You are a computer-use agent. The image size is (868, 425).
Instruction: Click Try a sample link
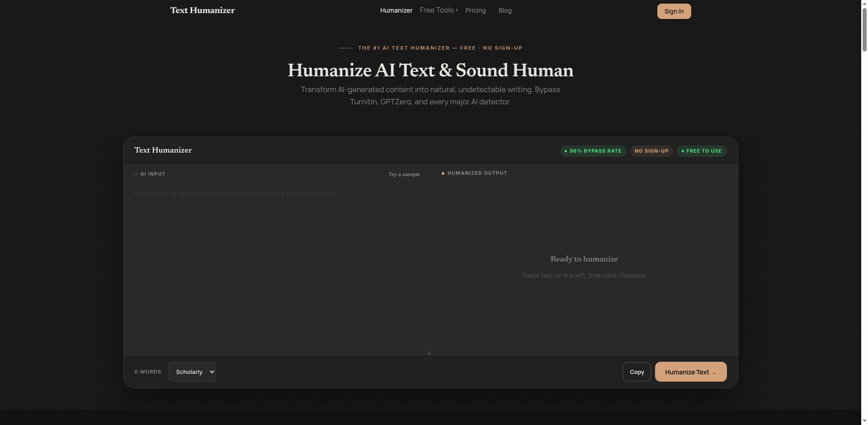pos(404,174)
